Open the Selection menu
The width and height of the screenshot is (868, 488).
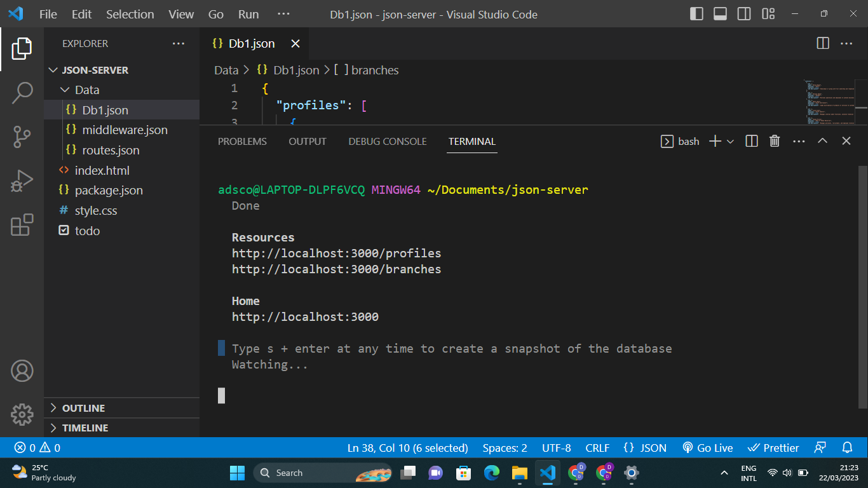[130, 14]
